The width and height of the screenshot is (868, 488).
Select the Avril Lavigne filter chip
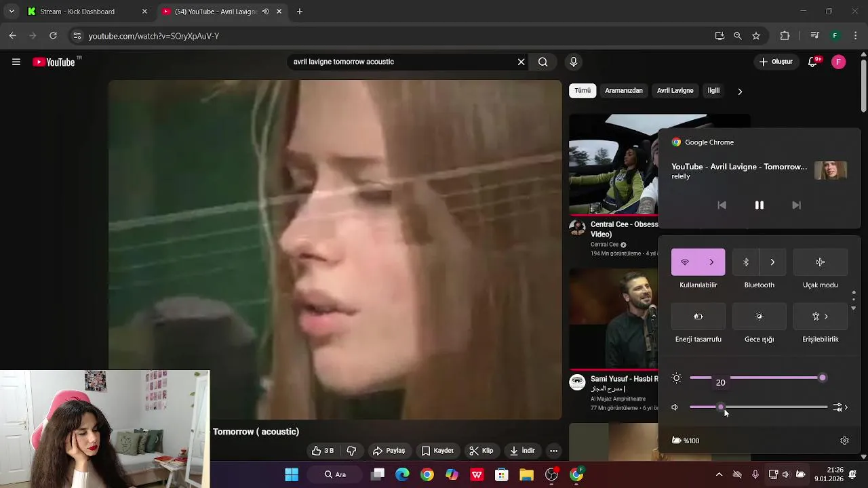coord(675,91)
